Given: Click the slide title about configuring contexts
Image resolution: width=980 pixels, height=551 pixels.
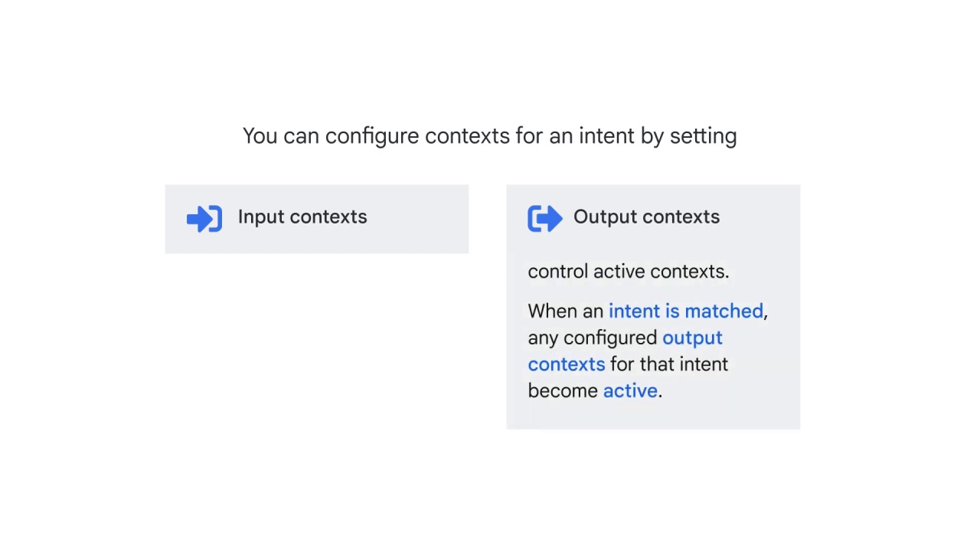Looking at the screenshot, I should tap(490, 136).
